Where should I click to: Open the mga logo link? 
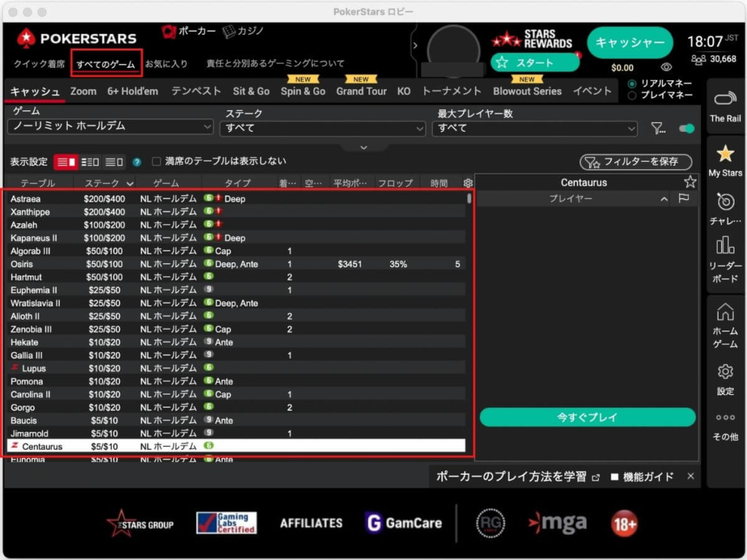tap(557, 523)
